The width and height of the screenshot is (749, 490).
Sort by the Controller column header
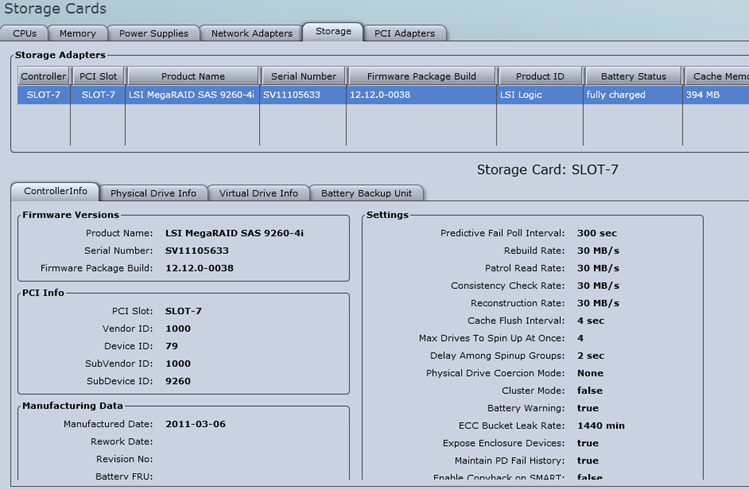pos(43,76)
